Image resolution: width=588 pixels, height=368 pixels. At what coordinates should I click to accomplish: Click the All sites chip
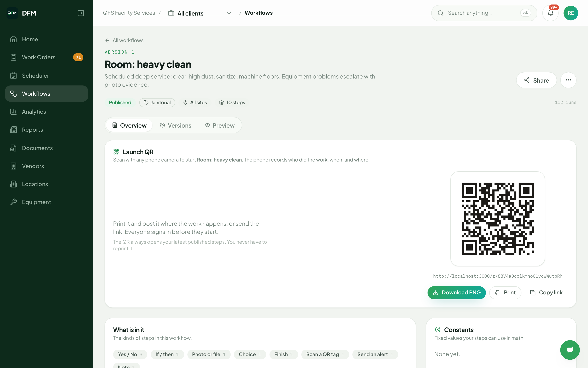(195, 102)
